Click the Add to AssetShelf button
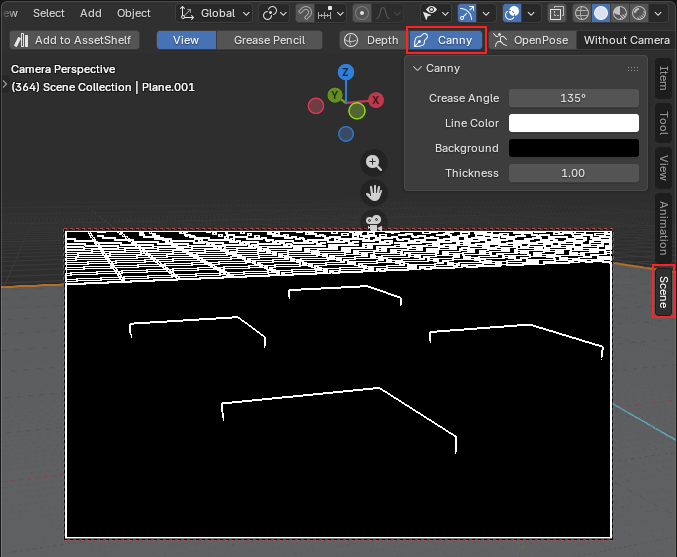Image resolution: width=677 pixels, height=557 pixels. 74,40
